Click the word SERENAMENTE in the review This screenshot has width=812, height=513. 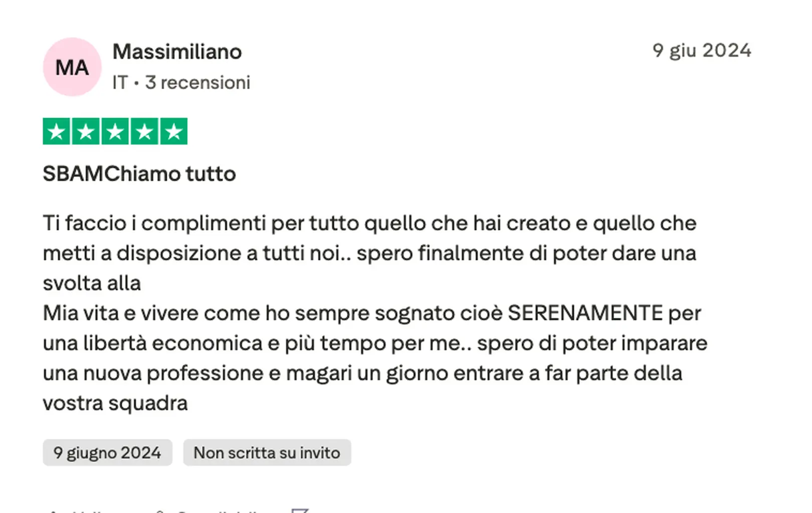pos(585,313)
